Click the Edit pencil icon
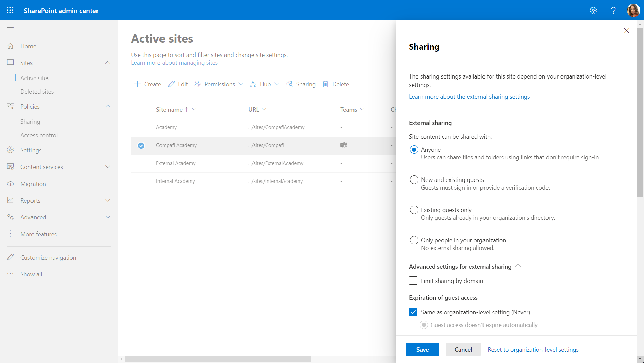The width and height of the screenshot is (644, 363). (171, 84)
